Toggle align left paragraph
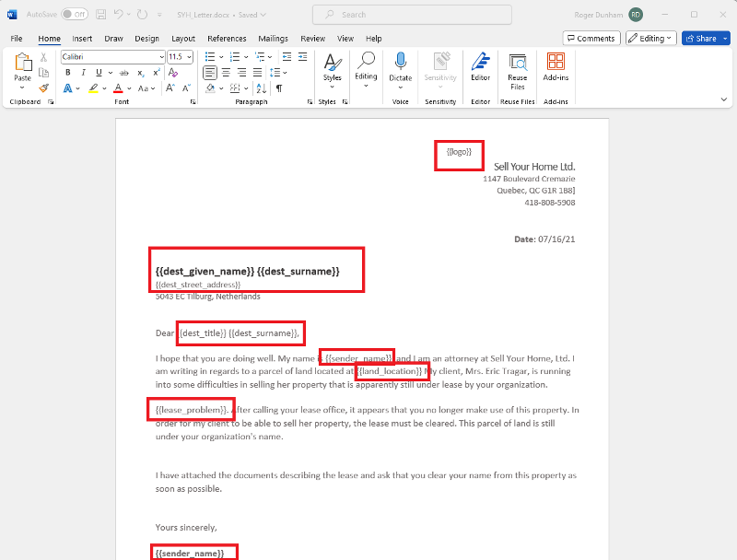 click(210, 73)
